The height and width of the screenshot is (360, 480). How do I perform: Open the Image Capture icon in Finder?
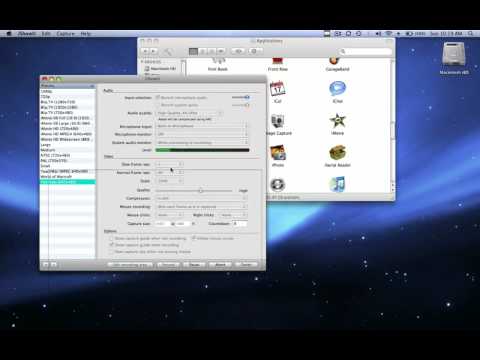click(x=277, y=121)
